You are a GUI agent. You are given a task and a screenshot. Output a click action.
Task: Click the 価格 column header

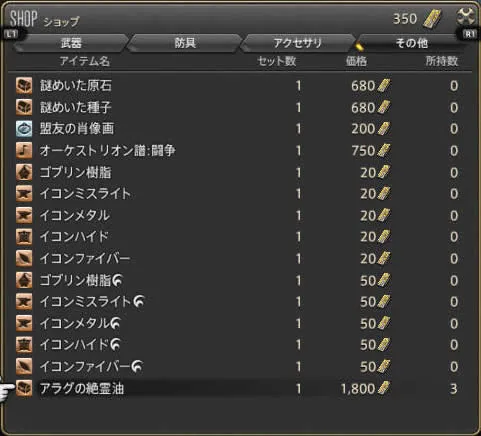click(356, 61)
